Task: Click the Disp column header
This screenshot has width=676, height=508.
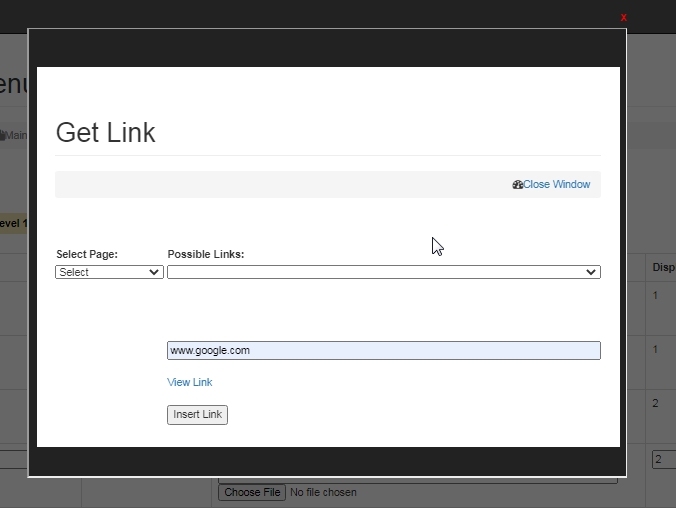Action: click(x=663, y=267)
